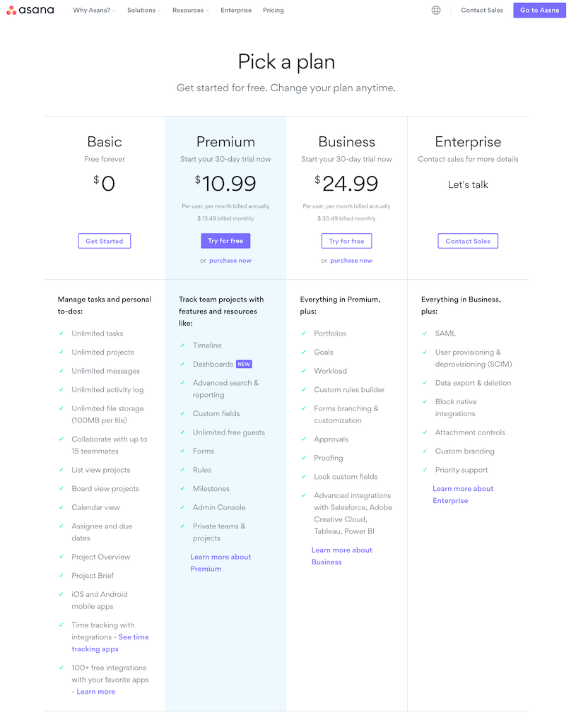Click Get Started under the Basic plan
Screen dimensions: 588x722
104,240
